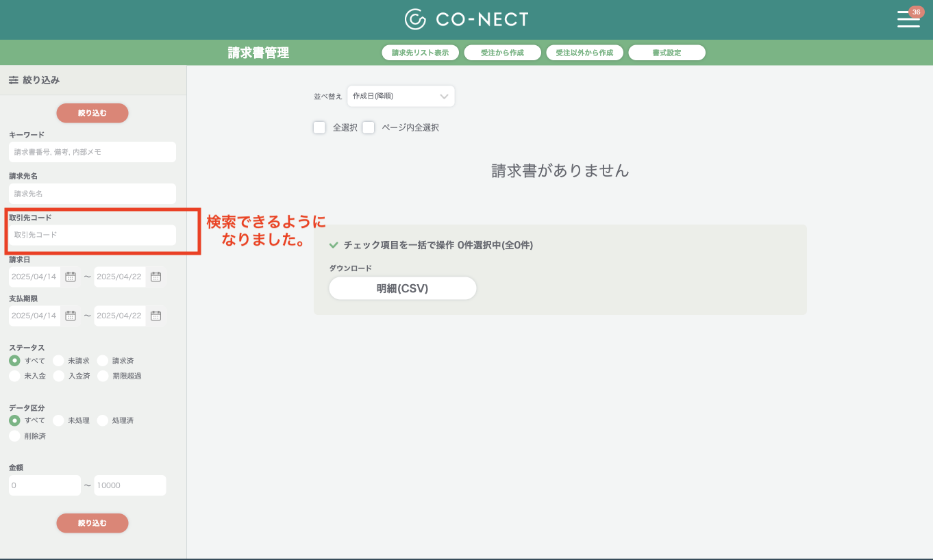Open calendar icon for 請求日 start date
933x560 pixels.
(x=70, y=277)
